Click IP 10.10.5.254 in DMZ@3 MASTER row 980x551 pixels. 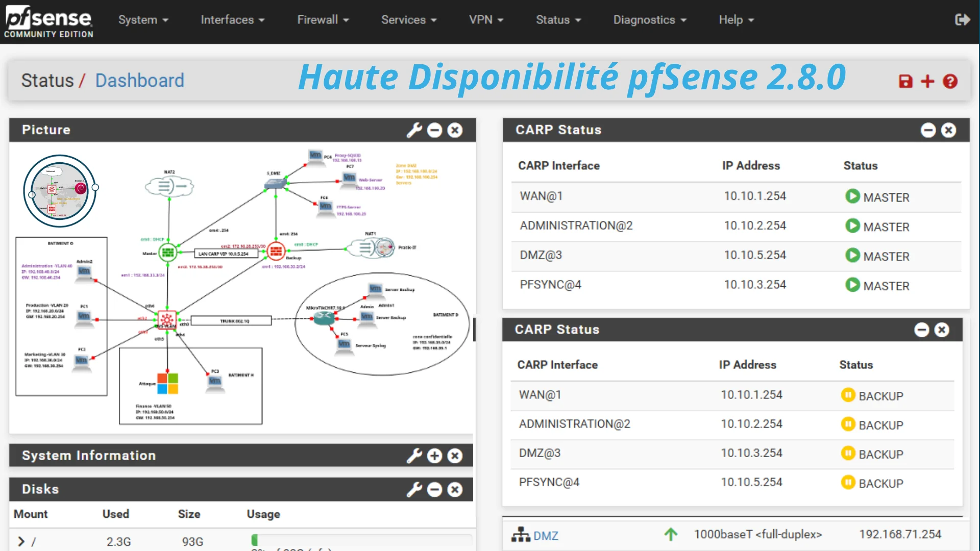[755, 255]
